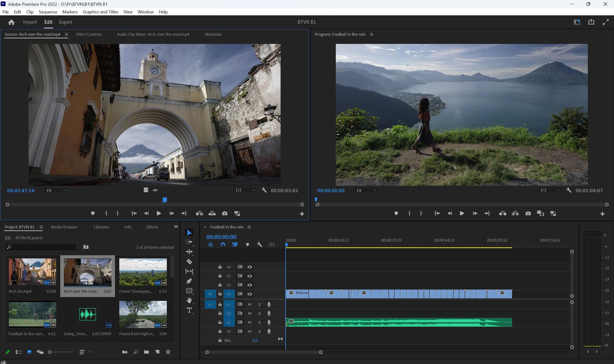This screenshot has height=364, width=614.
Task: Open Program monitor Fit zoom dropdown
Action: (366, 190)
